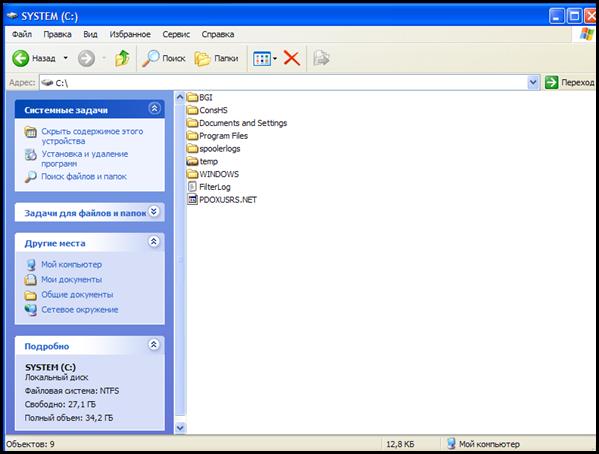The width and height of the screenshot is (599, 454).
Task: Open the Справка menu
Action: click(218, 34)
